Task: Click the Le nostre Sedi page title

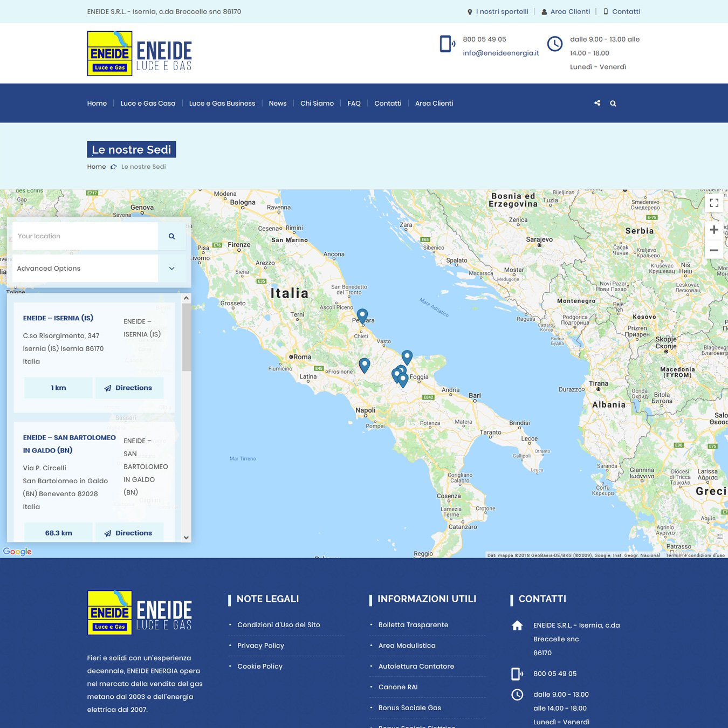Action: coord(132,149)
